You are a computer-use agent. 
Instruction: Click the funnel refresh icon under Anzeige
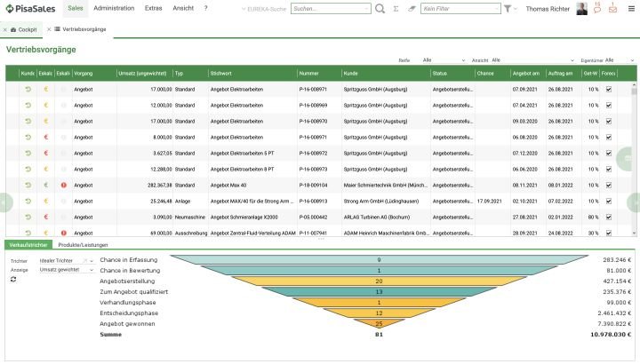click(x=13, y=280)
